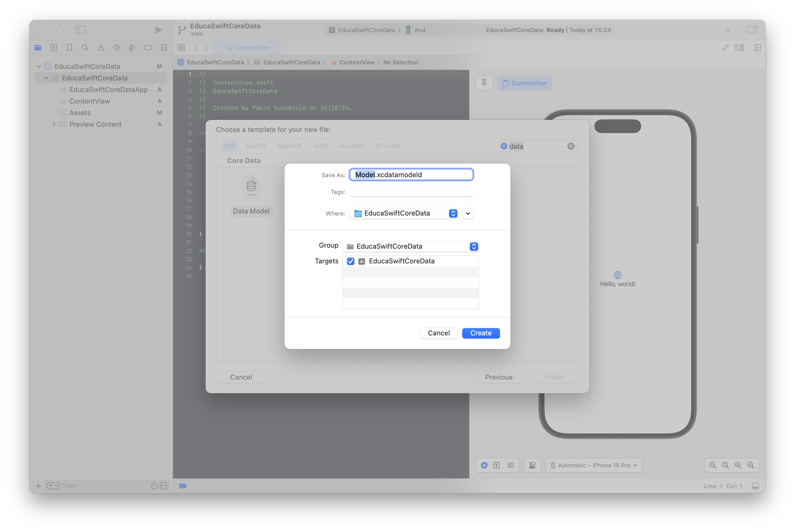
Task: Zoom in the canvas preview
Action: point(751,465)
